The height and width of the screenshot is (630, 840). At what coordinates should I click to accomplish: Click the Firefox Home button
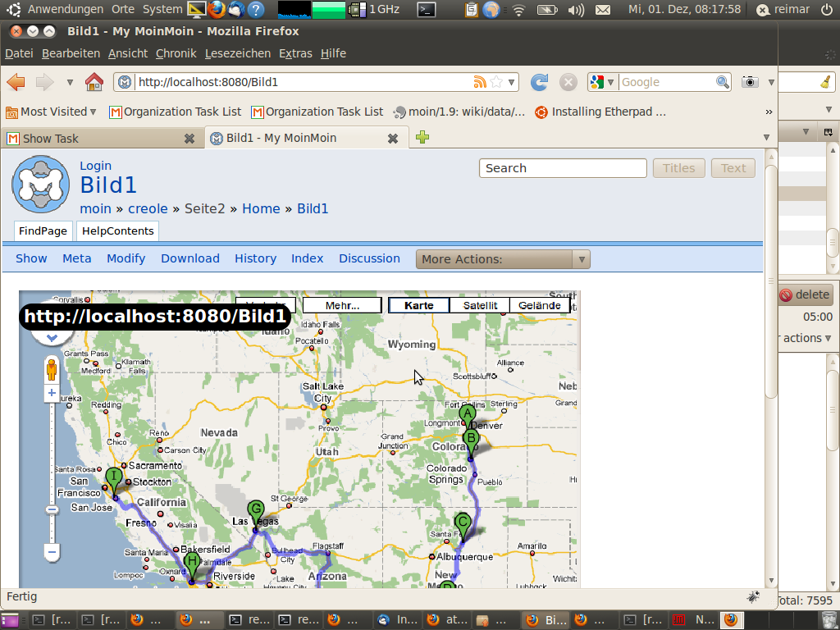coord(94,82)
